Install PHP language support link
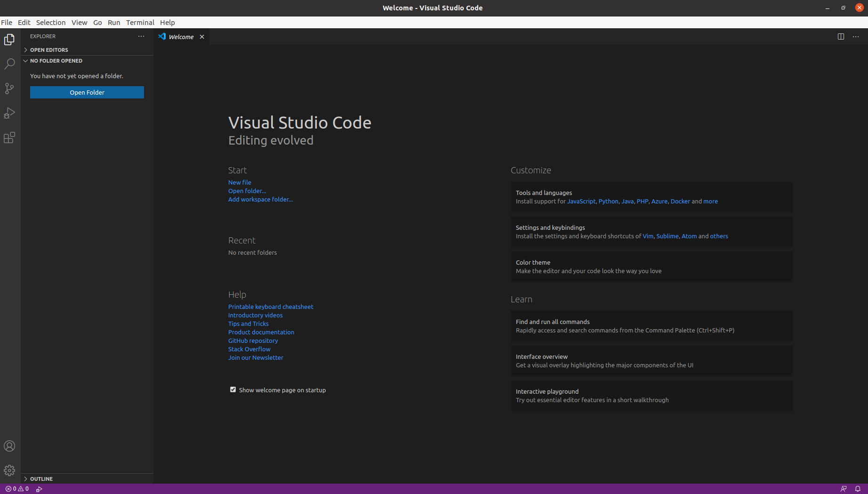This screenshot has height=494, width=868. click(643, 201)
